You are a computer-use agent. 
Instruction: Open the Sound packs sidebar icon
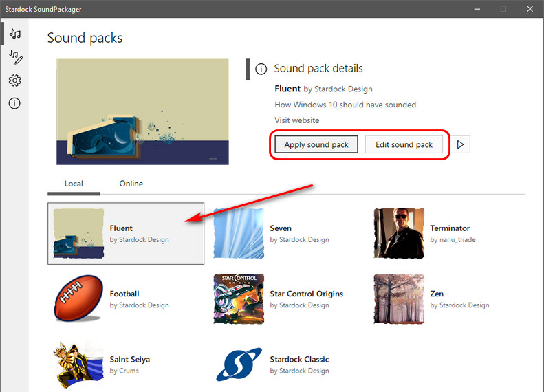[x=14, y=33]
